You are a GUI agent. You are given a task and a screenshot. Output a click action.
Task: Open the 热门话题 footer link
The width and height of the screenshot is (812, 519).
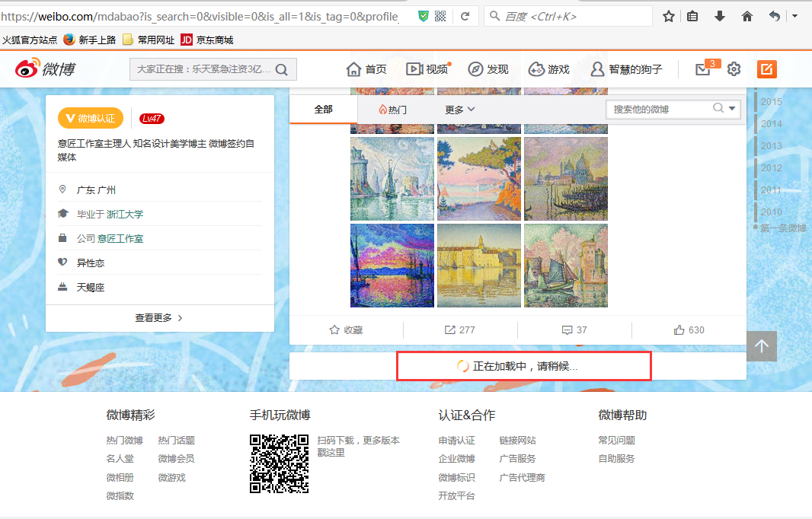(x=177, y=441)
